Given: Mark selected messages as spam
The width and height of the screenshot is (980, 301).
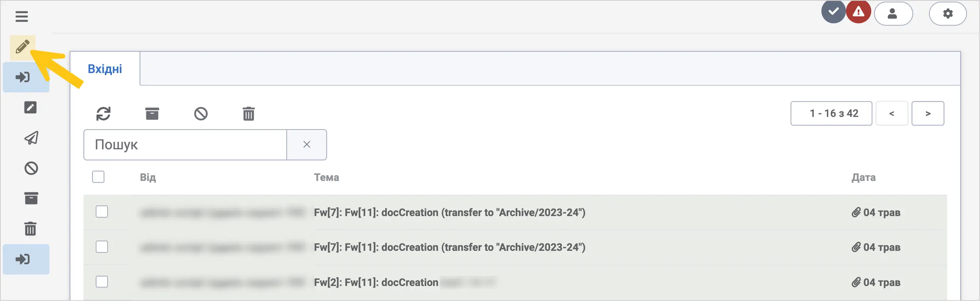Looking at the screenshot, I should [x=201, y=114].
